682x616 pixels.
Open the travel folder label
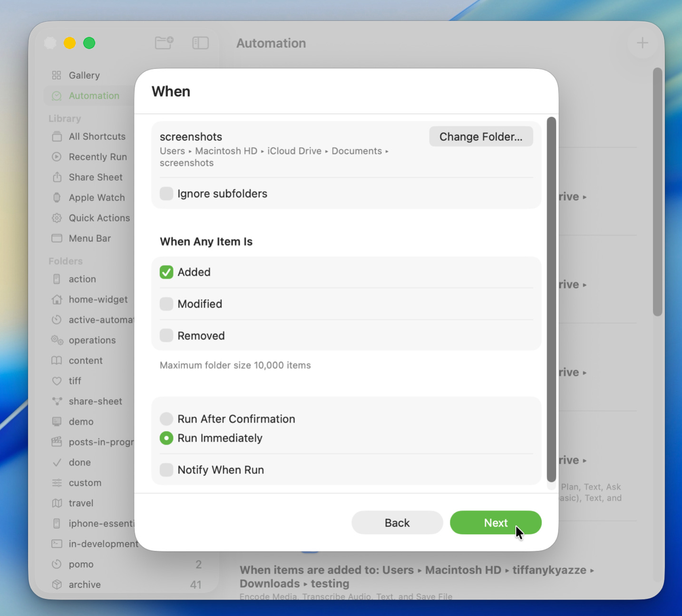tap(81, 503)
